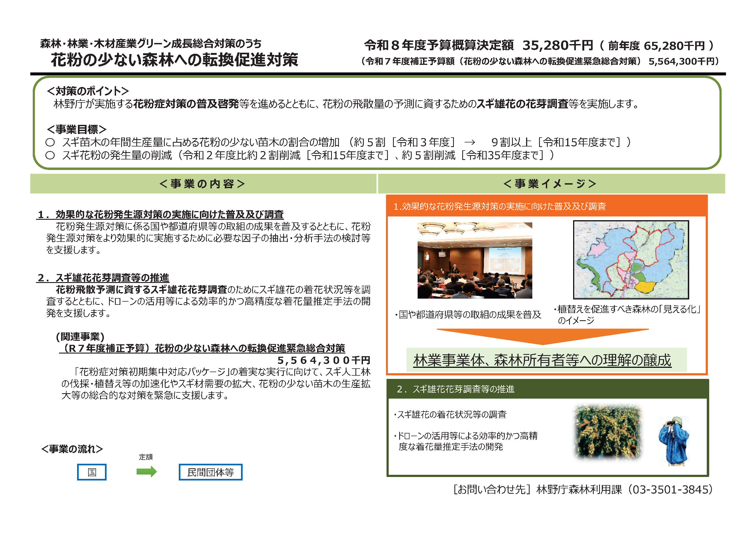The width and height of the screenshot is (756, 534).
Task: Click the main title 花粉の少ない森林への転換促進対策
Action: tap(174, 60)
